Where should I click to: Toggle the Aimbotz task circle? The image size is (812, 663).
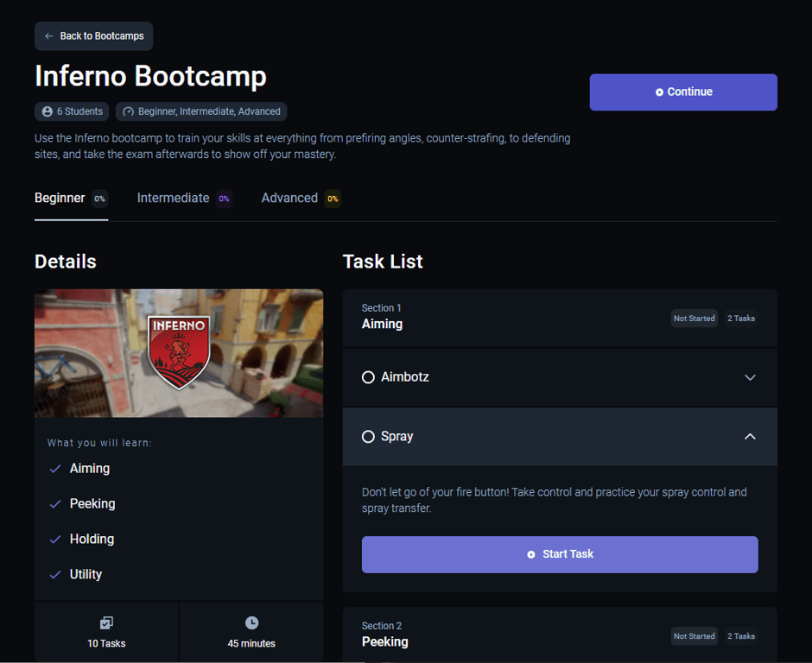point(368,377)
